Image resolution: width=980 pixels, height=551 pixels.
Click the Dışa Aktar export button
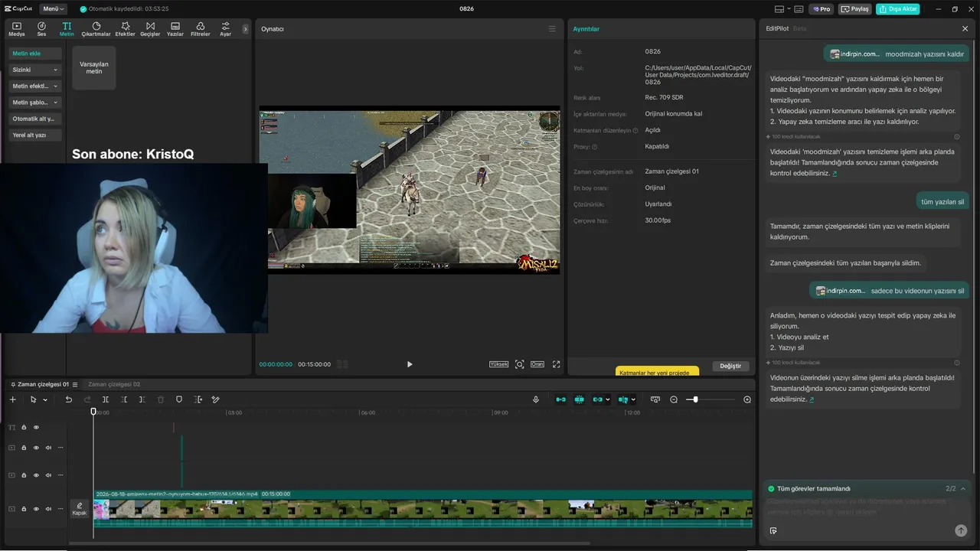click(898, 9)
